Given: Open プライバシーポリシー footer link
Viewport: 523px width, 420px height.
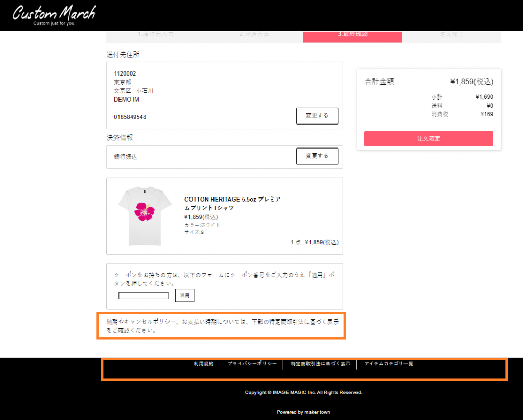Looking at the screenshot, I should (x=252, y=364).
